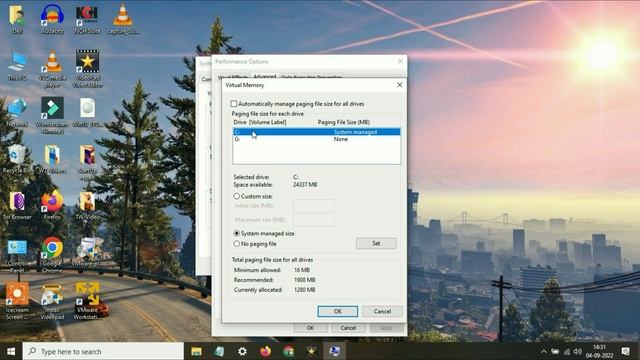Open the Icecream Screen Recorder shortcut
Viewport: 640px width, 360px height.
tap(17, 301)
